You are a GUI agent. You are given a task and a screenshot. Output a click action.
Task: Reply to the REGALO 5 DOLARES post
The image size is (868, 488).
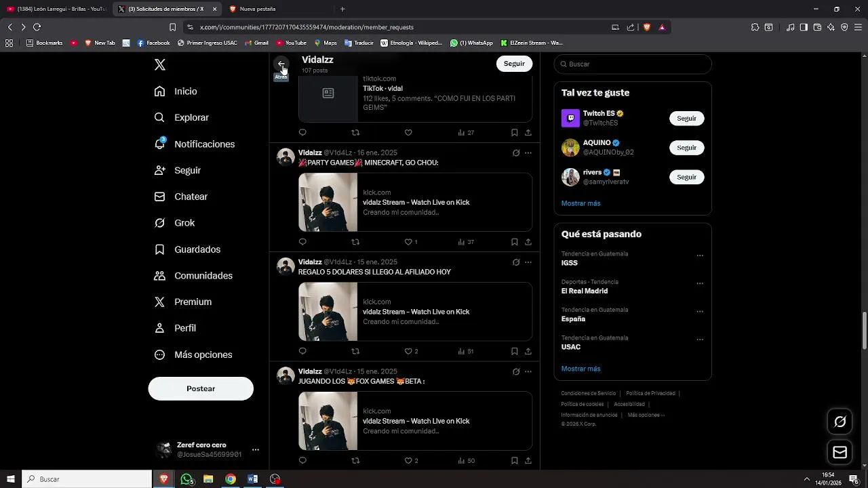[302, 351]
